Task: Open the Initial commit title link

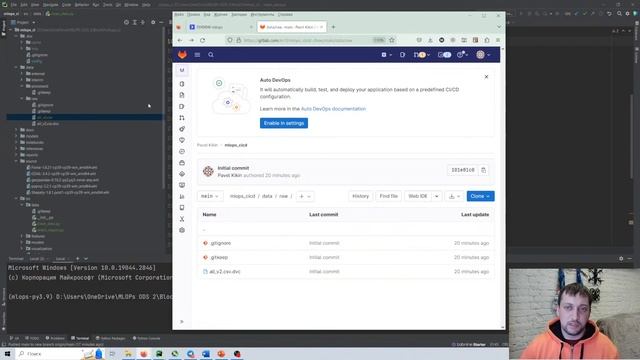Action: click(233, 168)
